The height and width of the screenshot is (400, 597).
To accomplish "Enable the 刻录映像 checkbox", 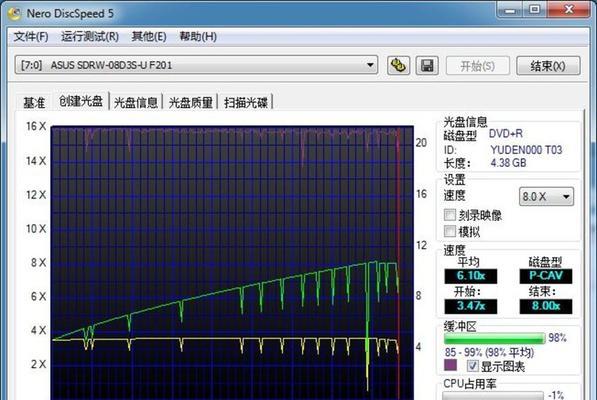I will tap(450, 215).
